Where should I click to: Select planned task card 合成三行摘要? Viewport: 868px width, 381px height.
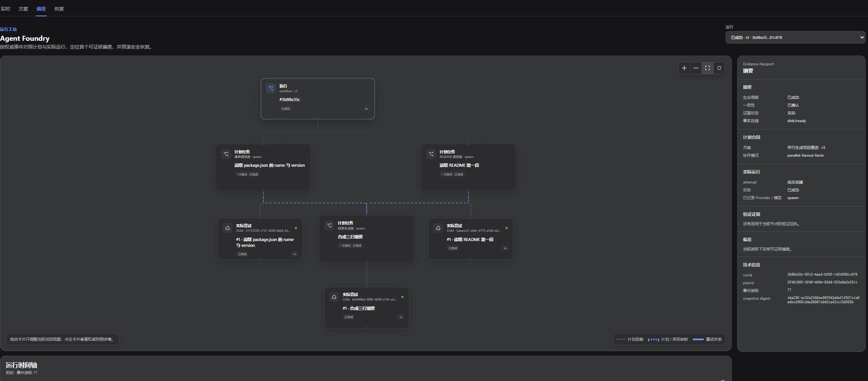(x=367, y=239)
